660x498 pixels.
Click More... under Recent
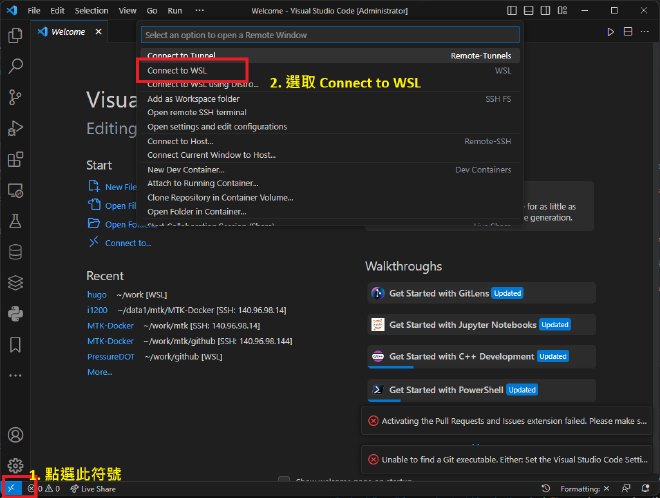click(100, 372)
